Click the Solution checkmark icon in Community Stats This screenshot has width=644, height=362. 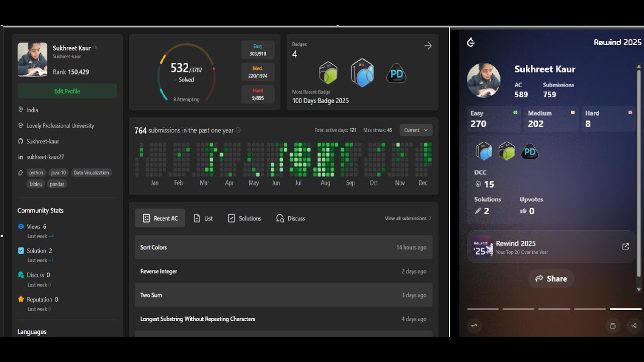pyautogui.click(x=21, y=250)
